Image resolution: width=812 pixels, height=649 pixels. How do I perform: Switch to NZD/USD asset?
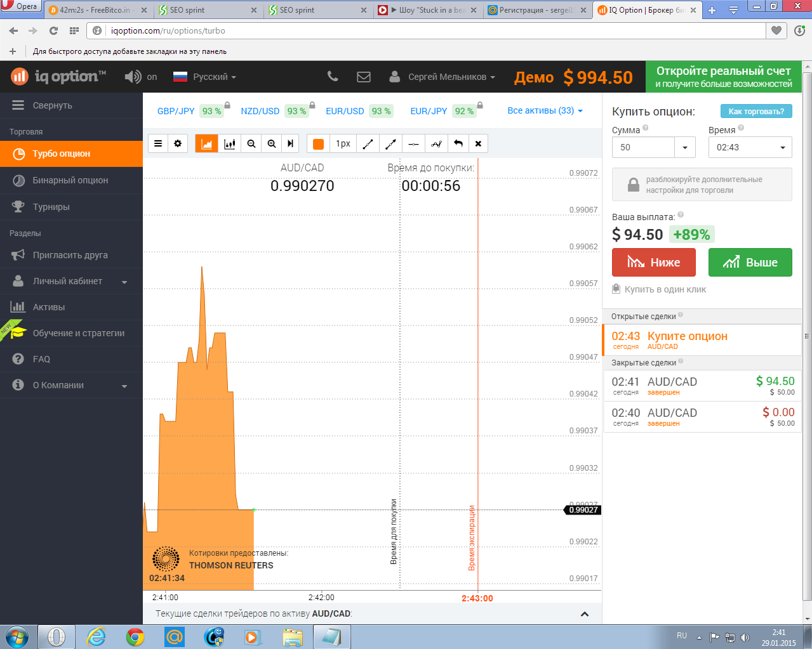[274, 111]
